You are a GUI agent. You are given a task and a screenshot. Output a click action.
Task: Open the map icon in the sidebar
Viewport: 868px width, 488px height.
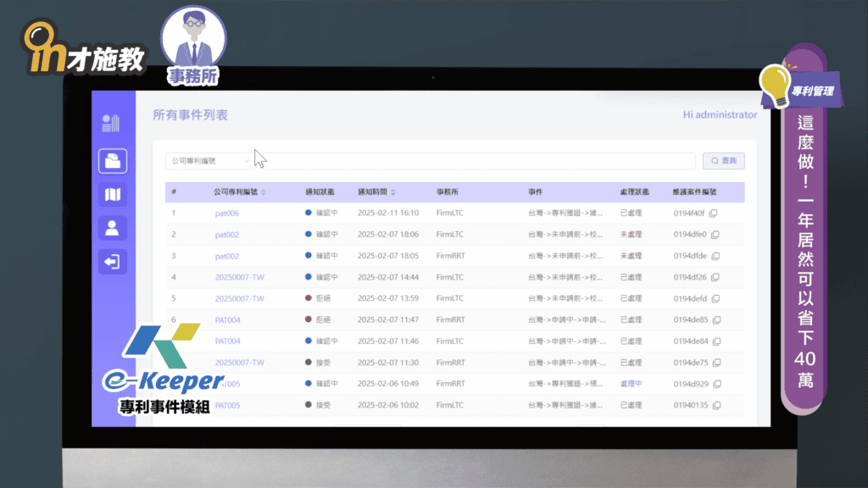tap(113, 195)
